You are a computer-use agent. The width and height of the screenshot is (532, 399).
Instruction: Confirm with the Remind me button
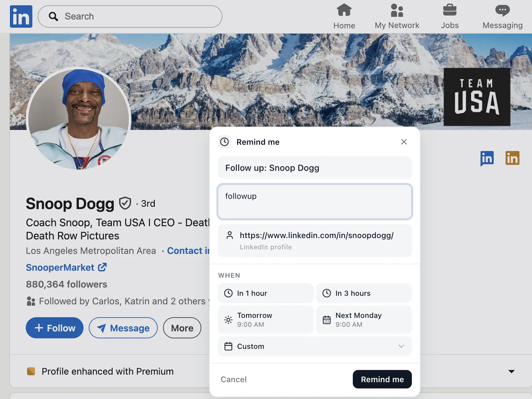point(382,379)
